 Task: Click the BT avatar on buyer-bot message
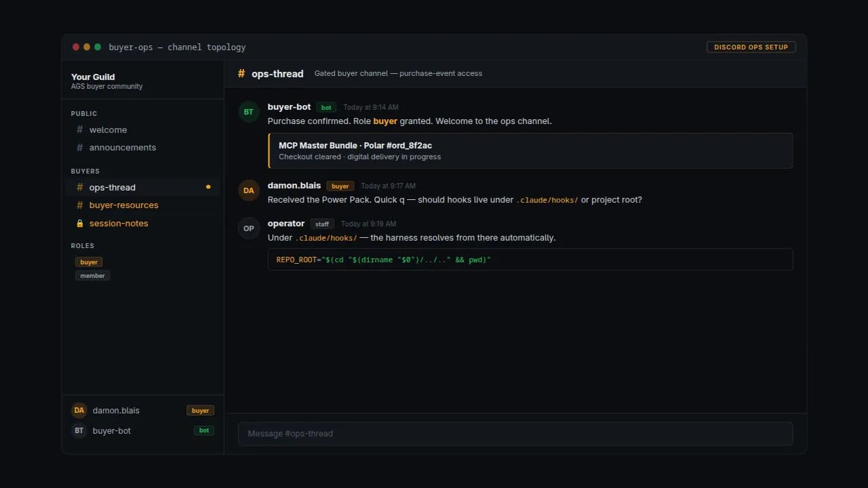249,112
